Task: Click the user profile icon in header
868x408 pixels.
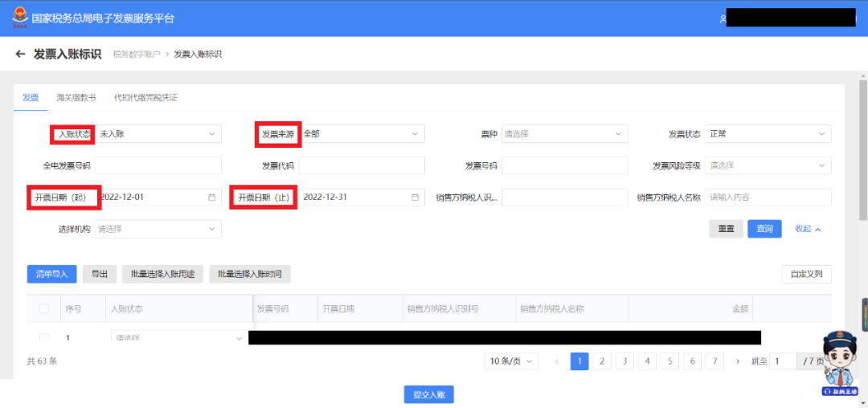Action: tap(723, 18)
